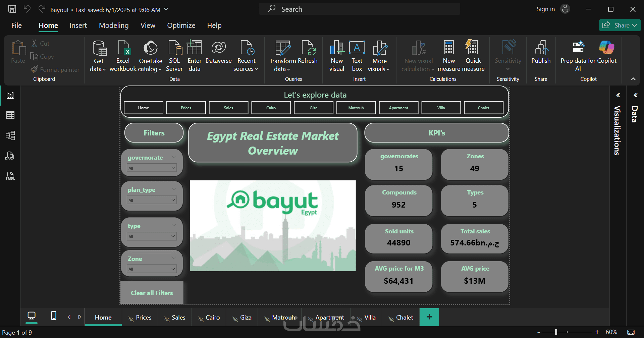This screenshot has height=338, width=644.
Task: Click the Clear all Filters button
Action: pyautogui.click(x=152, y=293)
